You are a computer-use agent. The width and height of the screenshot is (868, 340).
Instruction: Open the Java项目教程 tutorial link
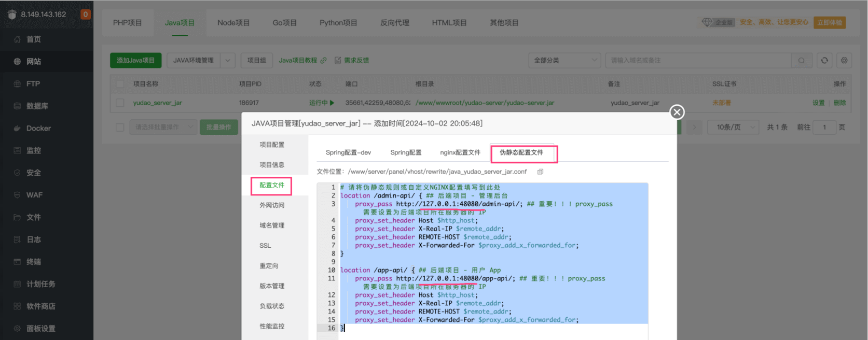(x=302, y=61)
